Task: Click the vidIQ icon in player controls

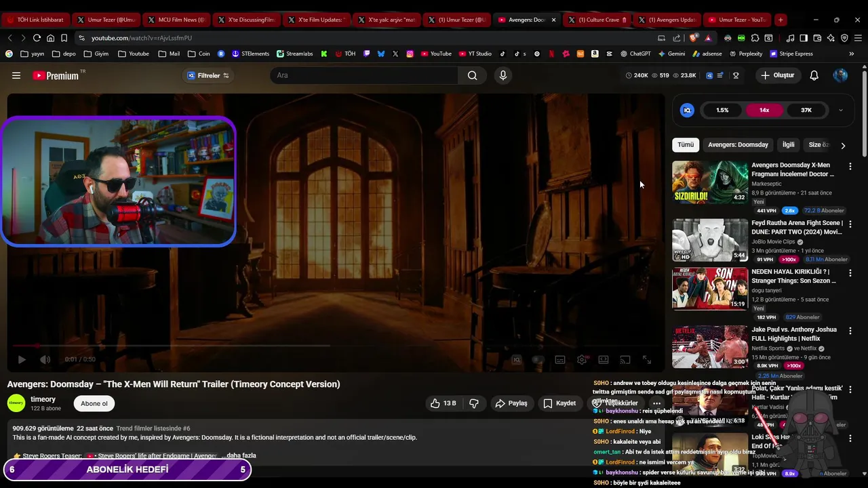Action: (x=517, y=360)
